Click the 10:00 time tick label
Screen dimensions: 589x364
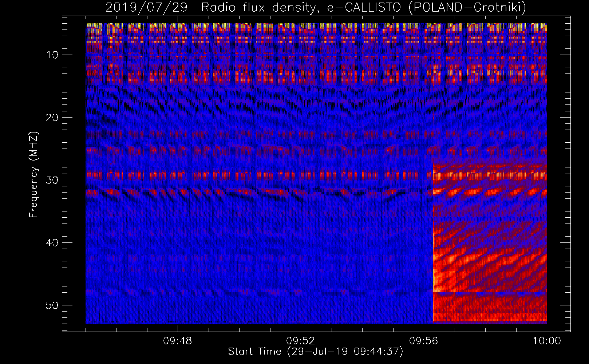coord(547,341)
